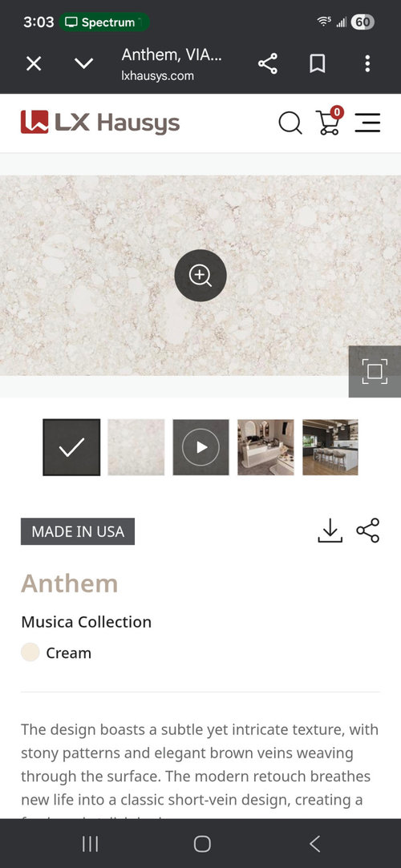Image resolution: width=401 pixels, height=868 pixels.
Task: Click the MADE IN USA badge
Action: click(x=78, y=531)
